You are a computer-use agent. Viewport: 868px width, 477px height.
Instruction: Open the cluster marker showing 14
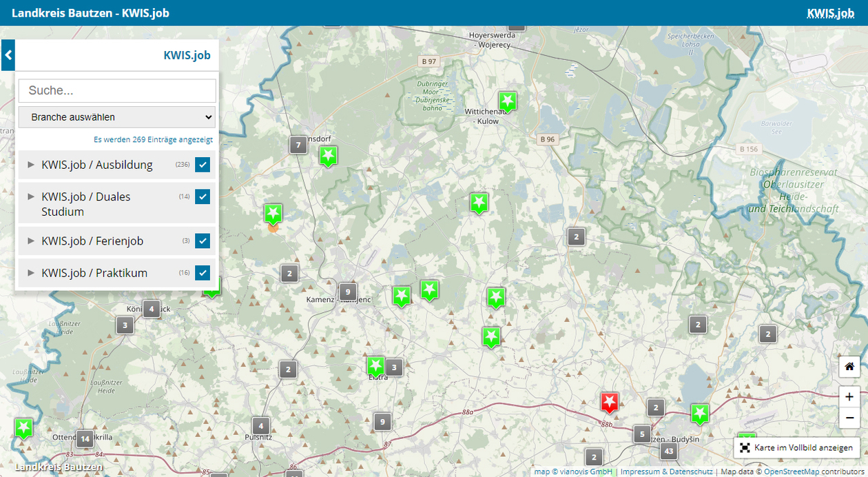point(85,438)
